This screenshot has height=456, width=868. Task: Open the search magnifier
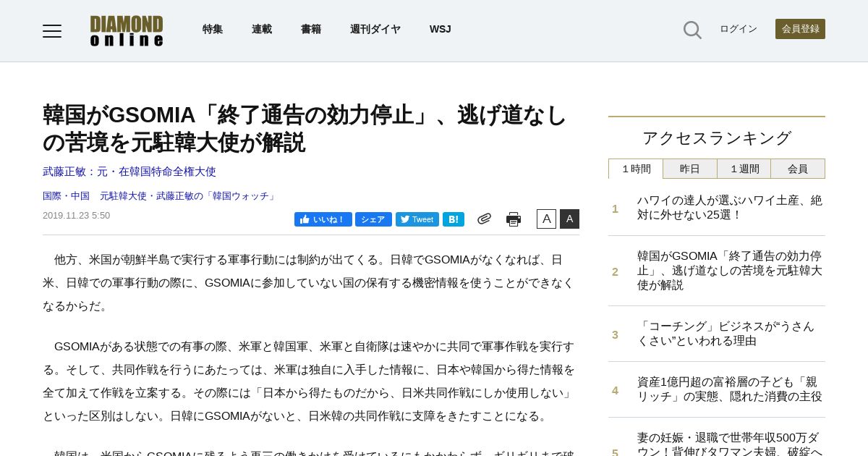tap(692, 30)
